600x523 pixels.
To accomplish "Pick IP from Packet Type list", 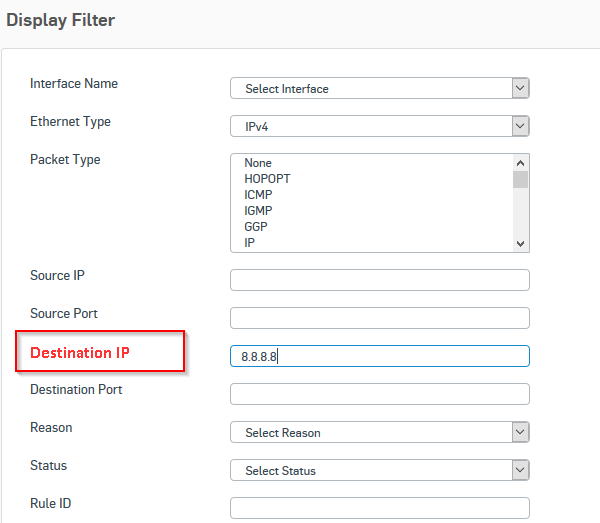I will click(249, 243).
